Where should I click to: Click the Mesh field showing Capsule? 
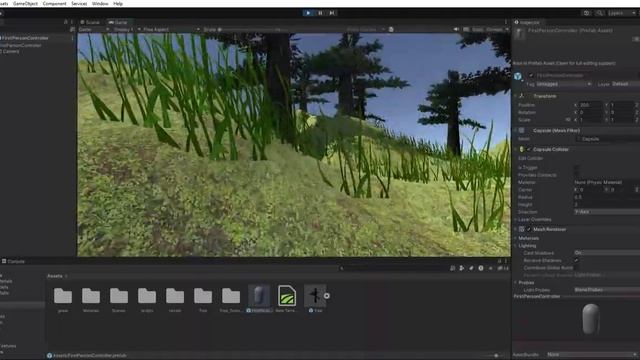pyautogui.click(x=608, y=139)
